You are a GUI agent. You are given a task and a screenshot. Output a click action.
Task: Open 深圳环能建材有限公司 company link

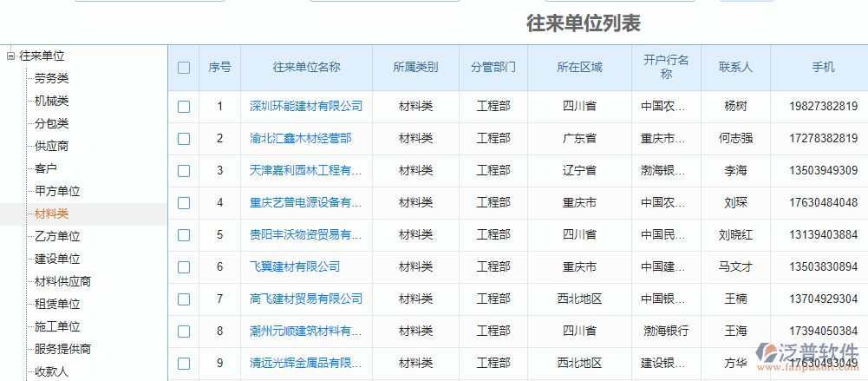[x=306, y=107]
